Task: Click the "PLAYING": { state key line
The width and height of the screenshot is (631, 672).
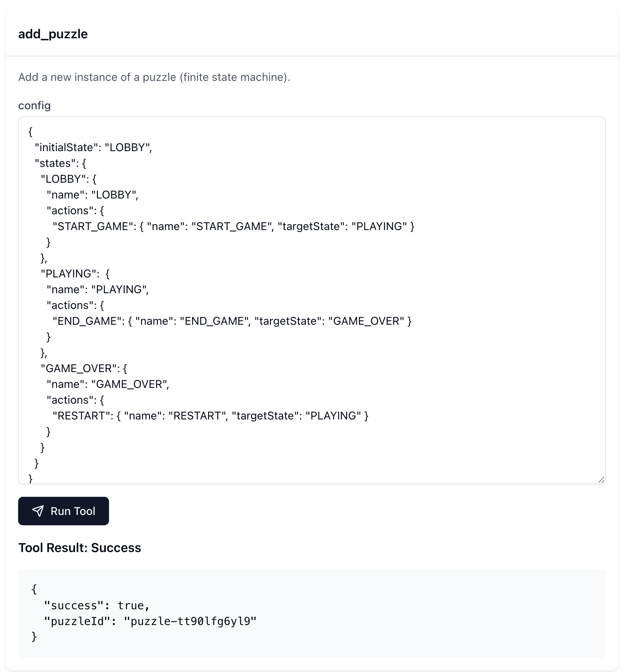Action: pyautogui.click(x=75, y=274)
